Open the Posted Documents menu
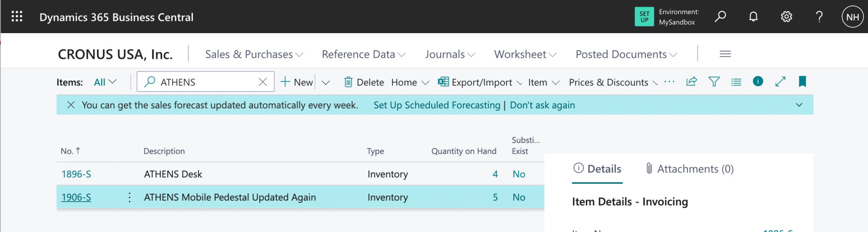The width and height of the screenshot is (868, 232). tap(626, 54)
